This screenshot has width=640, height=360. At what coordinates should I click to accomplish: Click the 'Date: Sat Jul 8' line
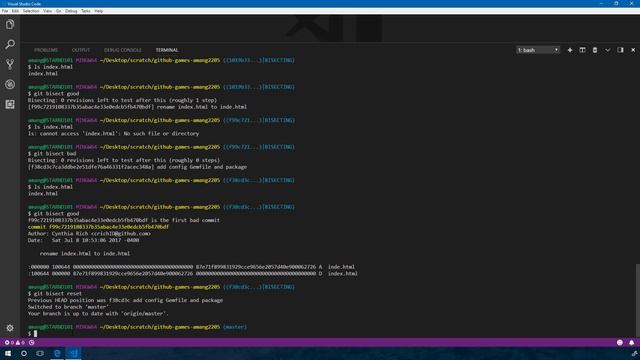tap(83, 240)
